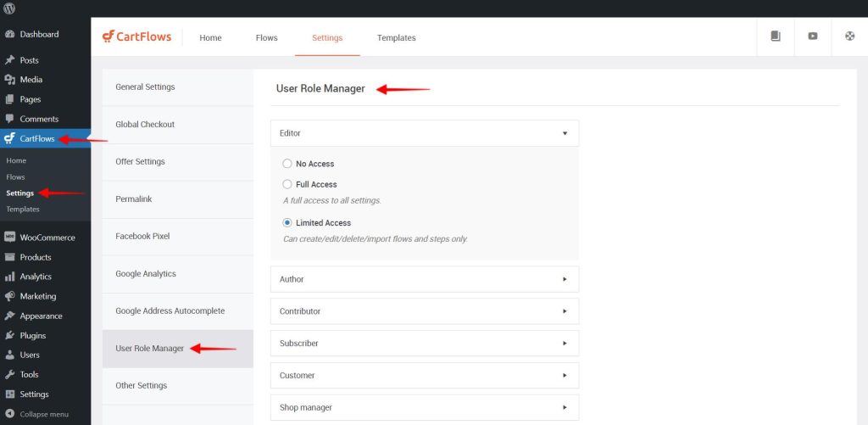Click the Pages icon in sidebar
This screenshot has width=868, height=425.
click(9, 100)
